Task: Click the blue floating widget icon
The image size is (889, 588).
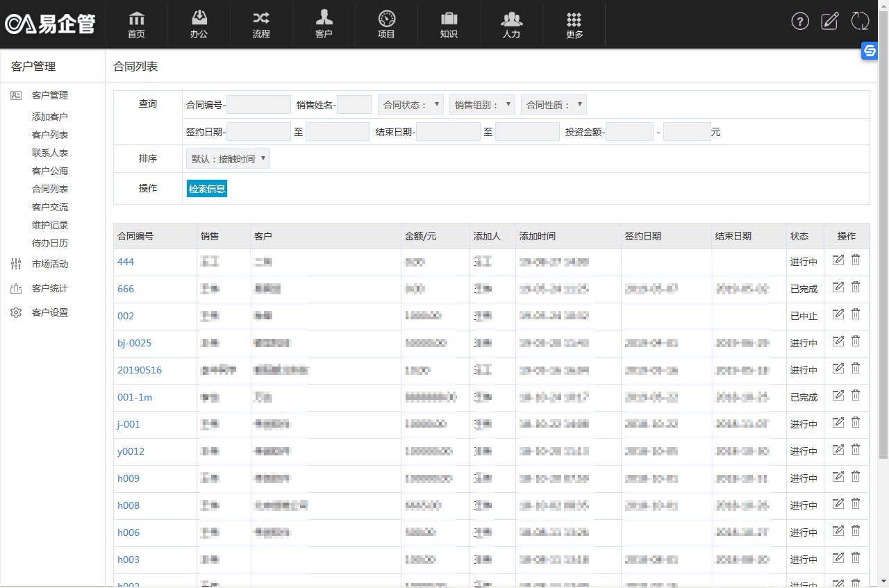Action: click(x=870, y=51)
